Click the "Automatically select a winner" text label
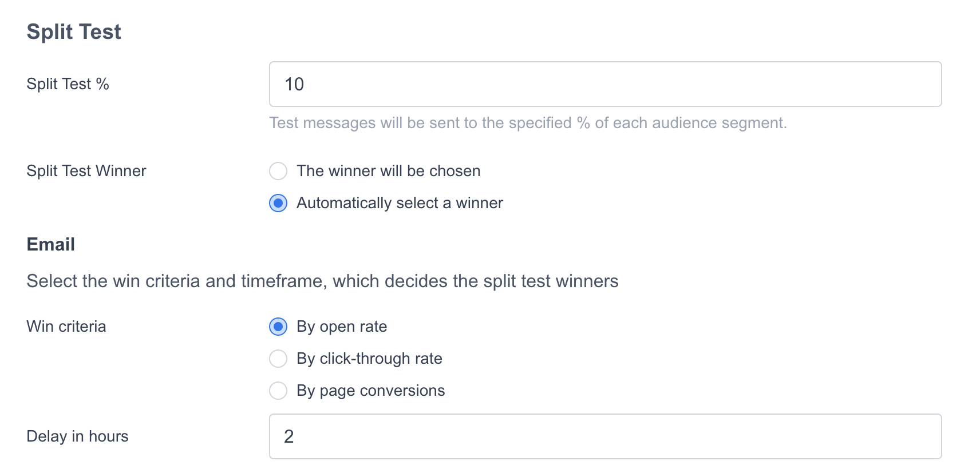Screen dimensions: 980x469 click(x=400, y=203)
